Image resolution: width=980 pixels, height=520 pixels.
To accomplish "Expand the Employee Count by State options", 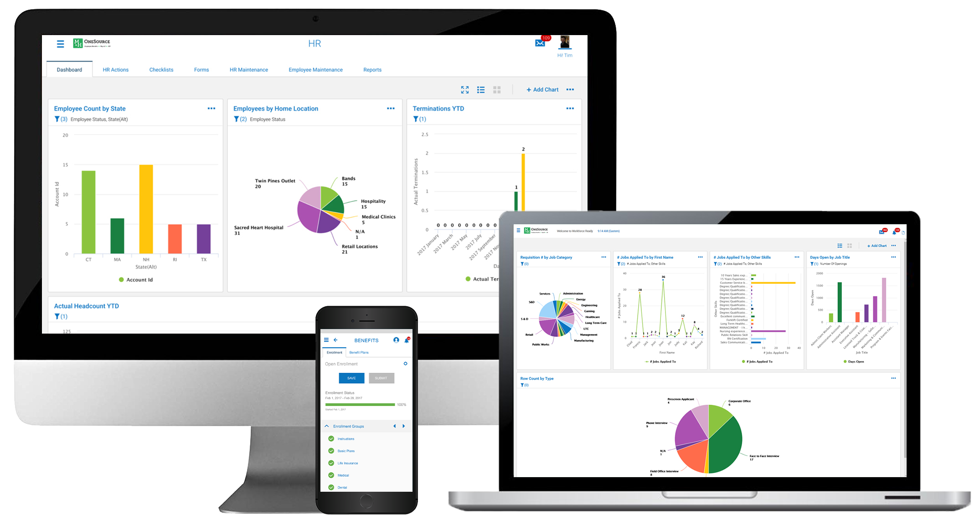I will [x=212, y=108].
